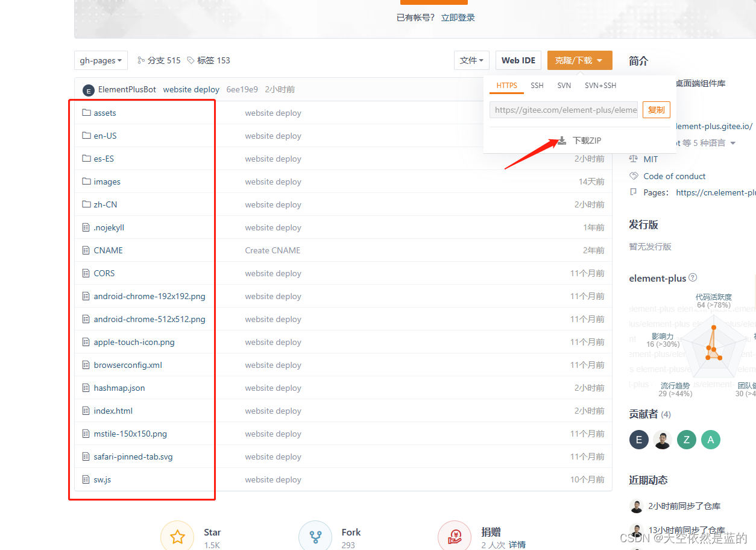Screen dimensions: 756x550
Task: Click the safari-pinned-tab.svg file icon
Action: point(86,457)
